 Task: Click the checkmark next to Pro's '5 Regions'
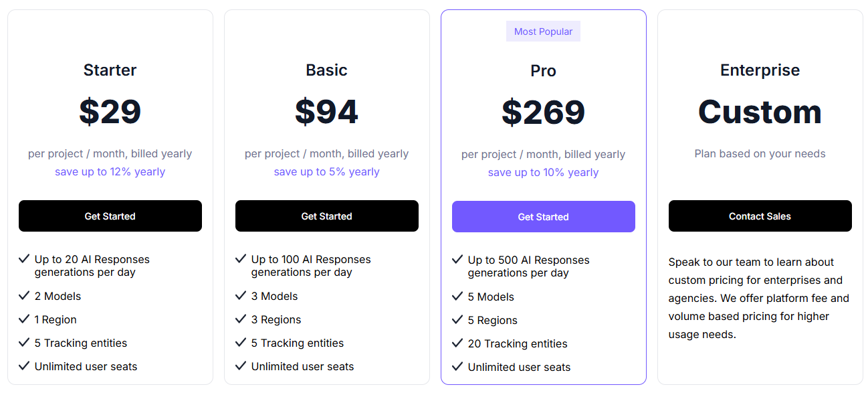pyautogui.click(x=457, y=320)
